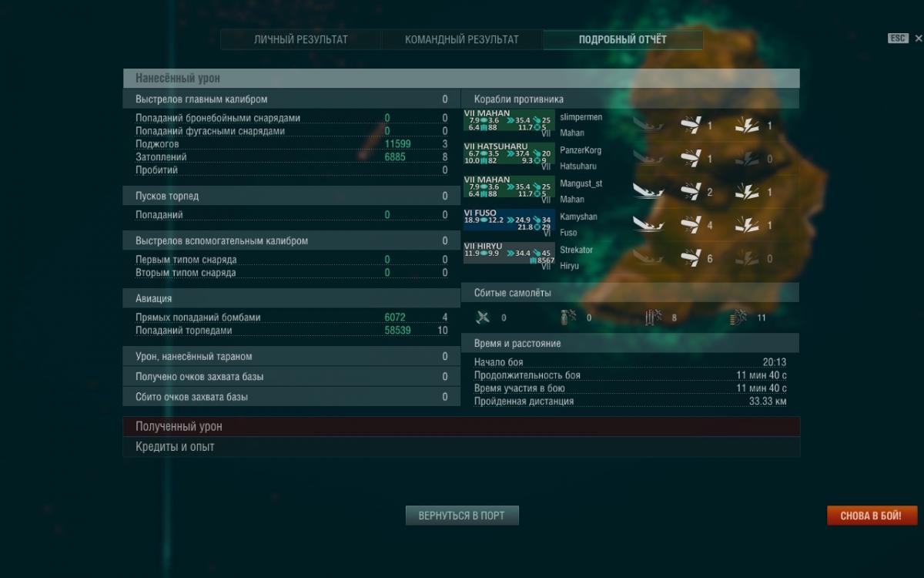The height and width of the screenshot is (578, 924).
Task: Click the Снова в бой! button
Action: click(x=872, y=516)
